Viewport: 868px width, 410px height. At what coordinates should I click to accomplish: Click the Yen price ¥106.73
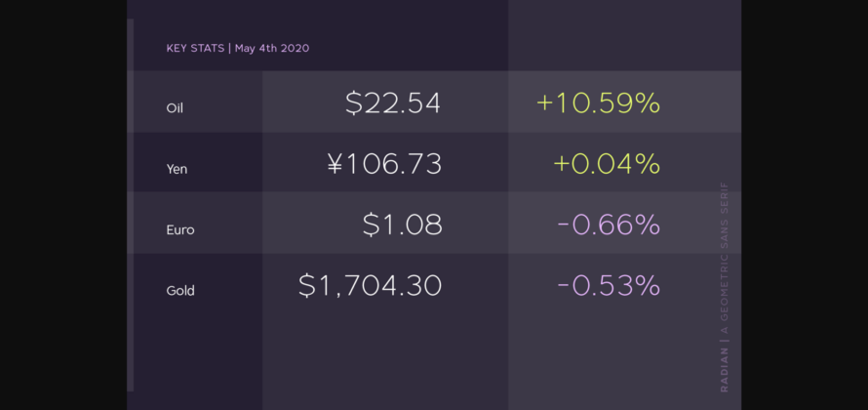[x=384, y=164]
